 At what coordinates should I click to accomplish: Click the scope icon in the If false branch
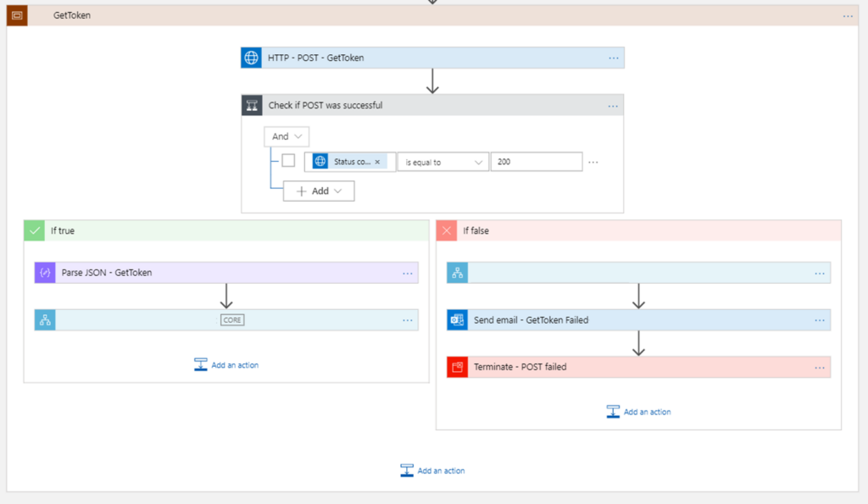pos(457,272)
